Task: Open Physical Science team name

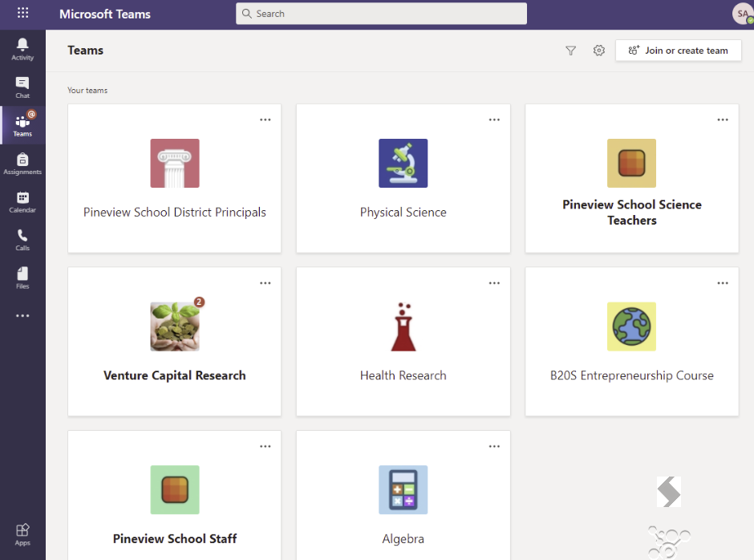Action: click(x=403, y=212)
